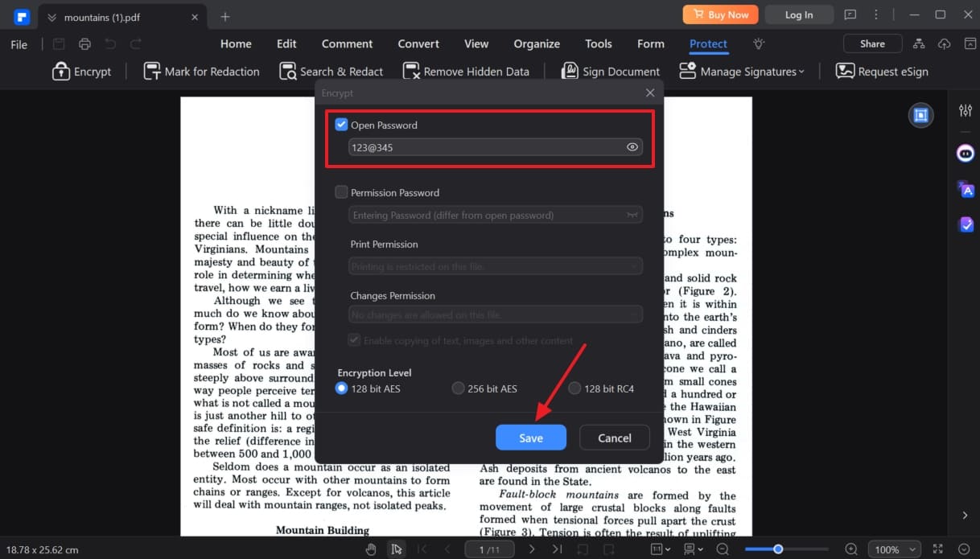Click the open password input field
Screen dimensions: 980x559
coord(496,147)
